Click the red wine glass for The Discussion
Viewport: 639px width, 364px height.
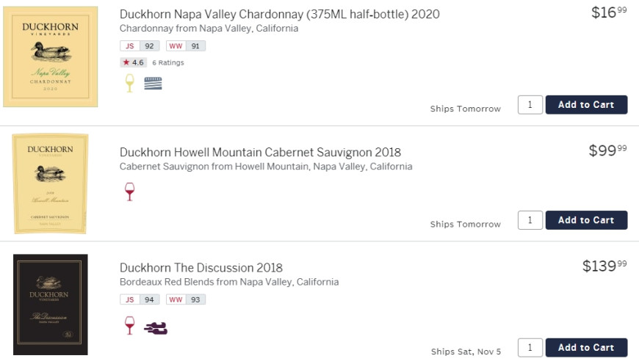point(129,325)
